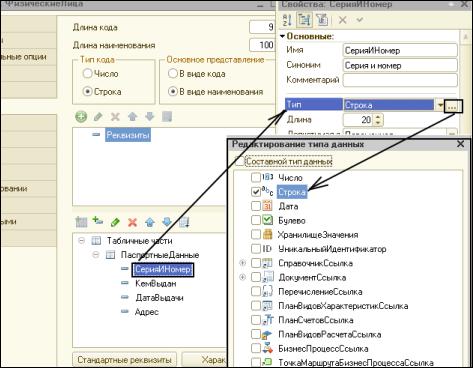Add табличная часть icon in lower toolbar

coord(81,222)
